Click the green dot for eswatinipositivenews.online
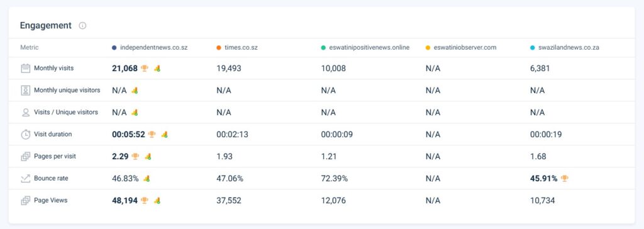Screen dimensions: 644x229 point(324,48)
